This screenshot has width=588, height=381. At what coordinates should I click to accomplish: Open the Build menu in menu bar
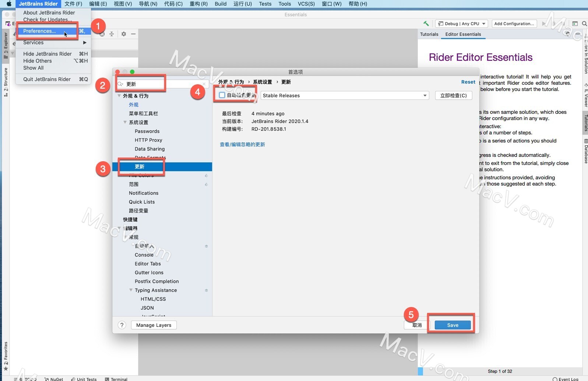[x=221, y=4]
